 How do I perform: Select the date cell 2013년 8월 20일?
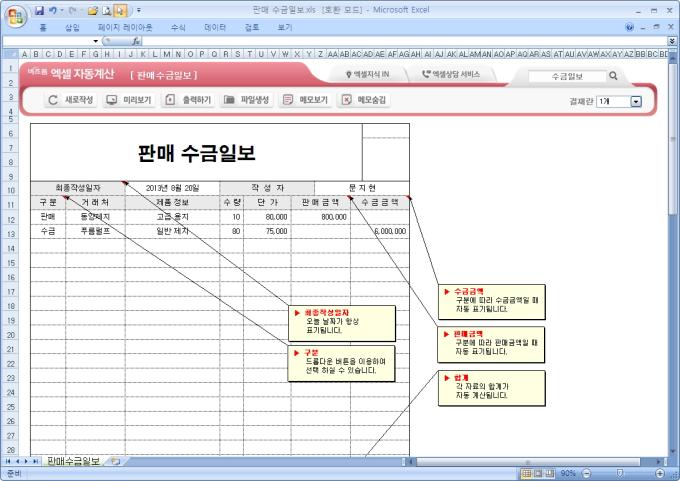click(x=173, y=188)
